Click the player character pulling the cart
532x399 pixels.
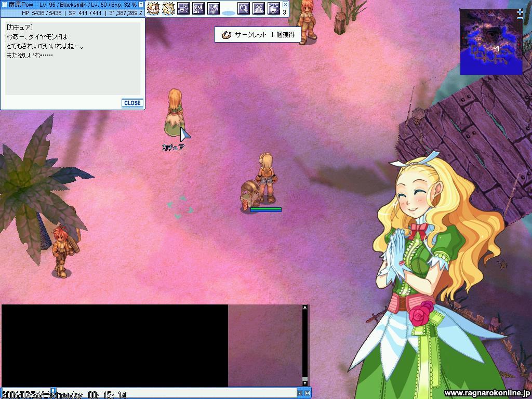(265, 179)
